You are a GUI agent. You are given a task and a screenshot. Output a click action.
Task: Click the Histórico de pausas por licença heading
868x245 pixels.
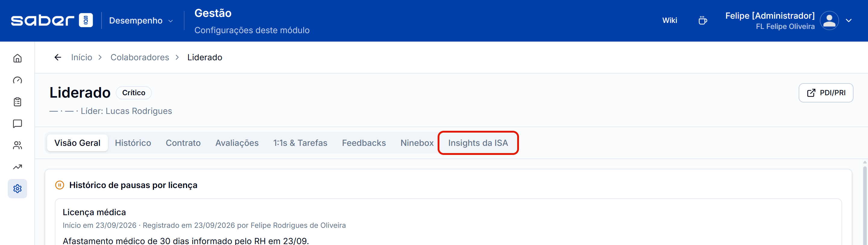pos(134,185)
